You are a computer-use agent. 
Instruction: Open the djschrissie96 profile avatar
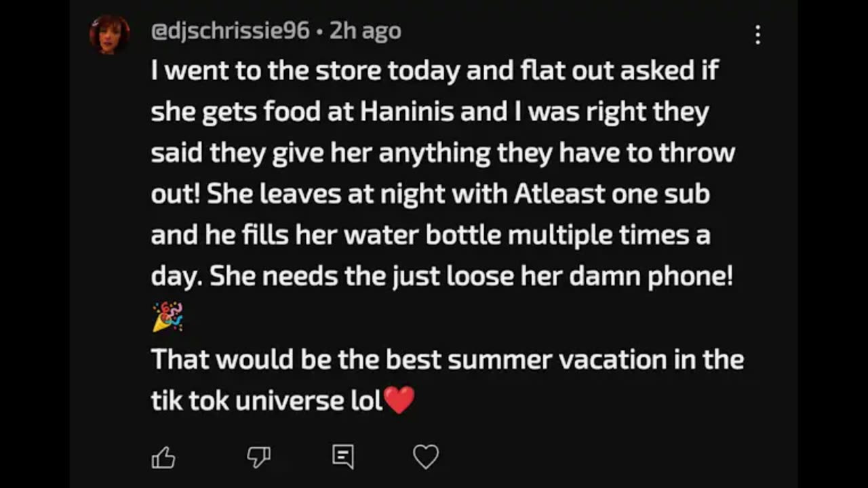[x=110, y=34]
